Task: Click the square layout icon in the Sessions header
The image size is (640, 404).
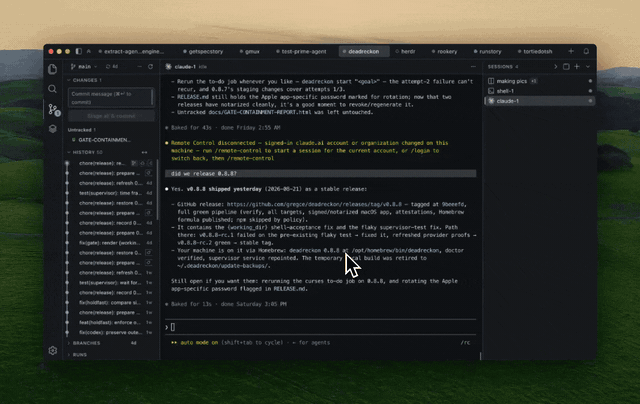Action: click(566, 67)
